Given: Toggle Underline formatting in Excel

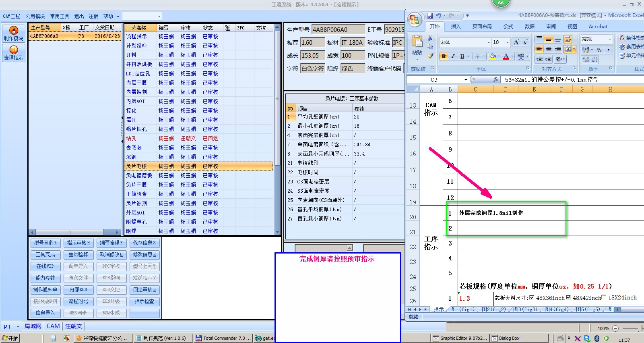Looking at the screenshot, I should click(x=462, y=56).
